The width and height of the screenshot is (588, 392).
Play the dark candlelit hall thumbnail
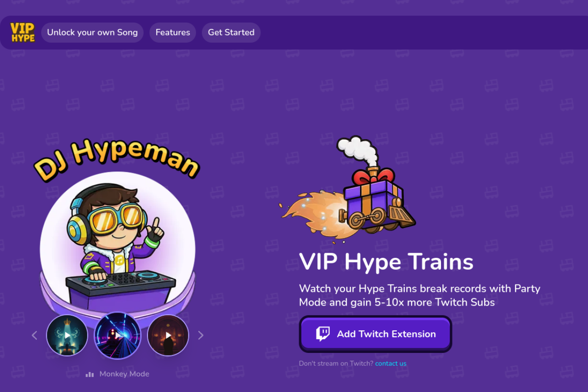tap(168, 335)
